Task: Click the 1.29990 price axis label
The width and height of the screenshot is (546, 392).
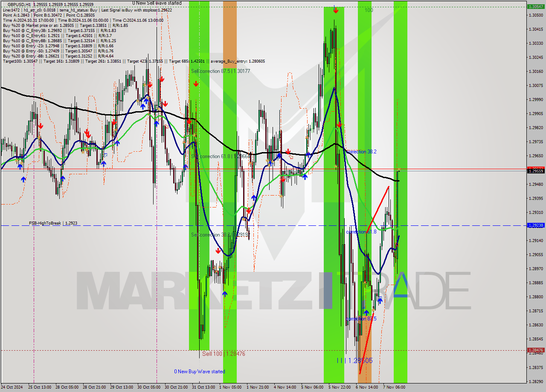Action: [535, 99]
